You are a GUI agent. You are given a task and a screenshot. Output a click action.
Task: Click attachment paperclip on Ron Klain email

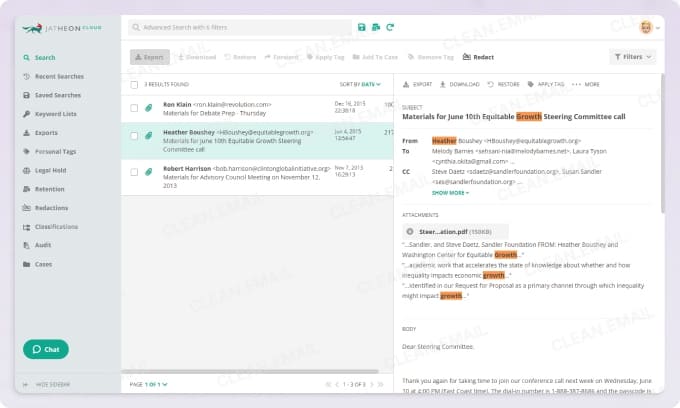point(148,108)
